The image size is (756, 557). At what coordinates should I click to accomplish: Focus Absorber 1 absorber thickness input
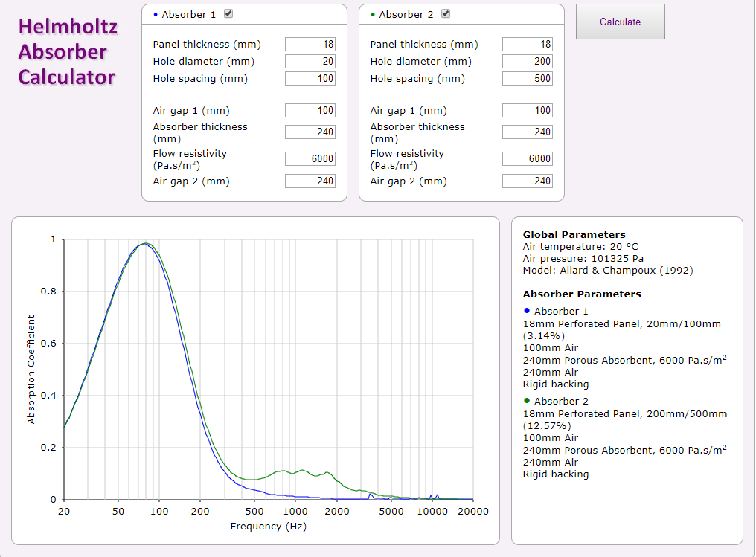[x=310, y=132]
